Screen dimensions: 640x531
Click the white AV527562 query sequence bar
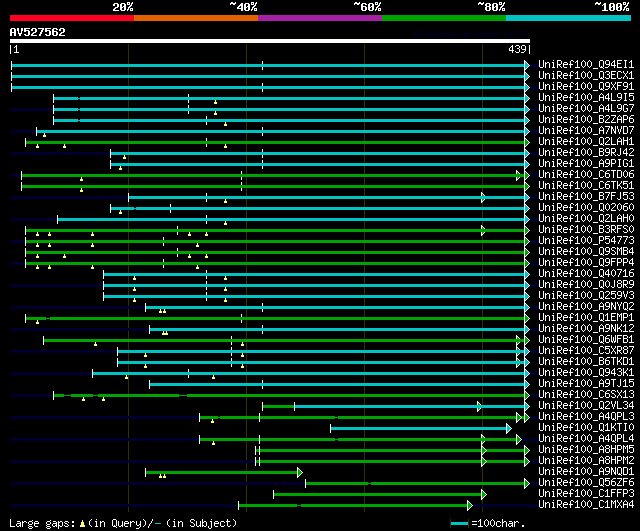click(270, 41)
